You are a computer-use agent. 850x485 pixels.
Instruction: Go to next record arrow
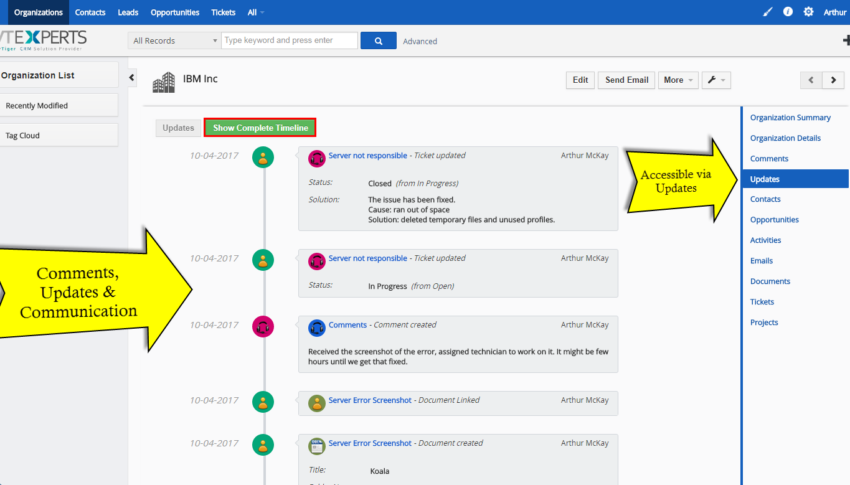click(x=833, y=80)
